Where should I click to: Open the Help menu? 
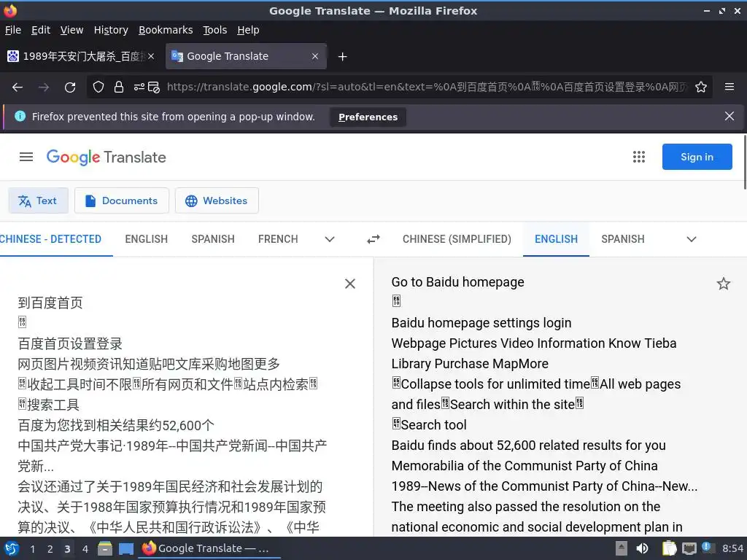click(248, 30)
